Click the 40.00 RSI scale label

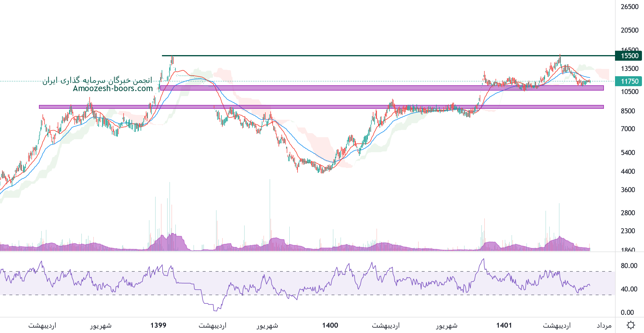click(629, 289)
